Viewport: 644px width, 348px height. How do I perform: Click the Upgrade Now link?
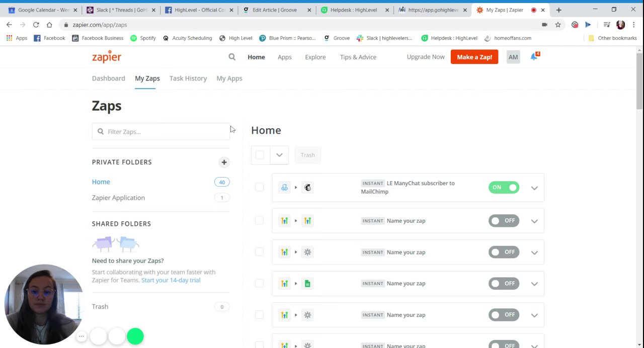[x=426, y=57]
